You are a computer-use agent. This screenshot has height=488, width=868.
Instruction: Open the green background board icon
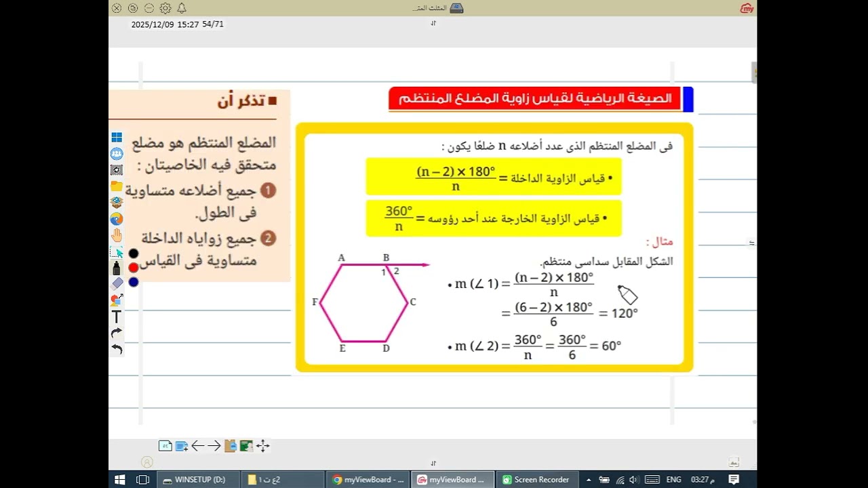[x=246, y=446]
